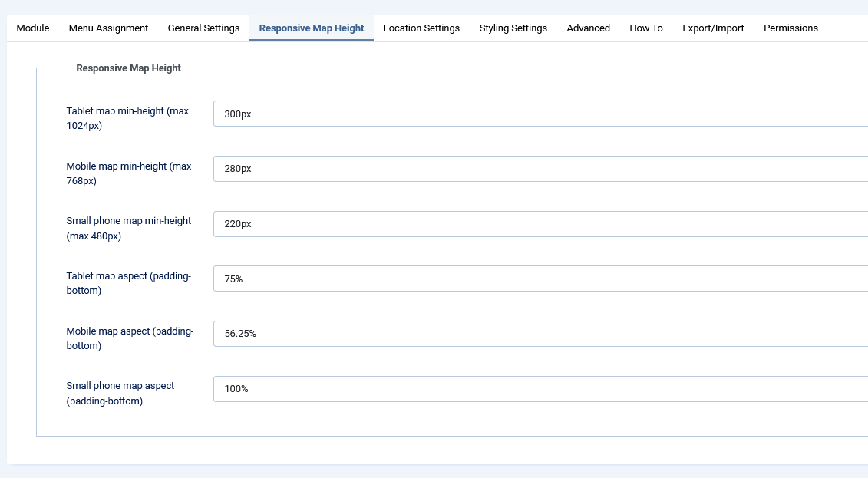Image resolution: width=868 pixels, height=478 pixels.
Task: Open the Module tab
Action: click(x=33, y=28)
